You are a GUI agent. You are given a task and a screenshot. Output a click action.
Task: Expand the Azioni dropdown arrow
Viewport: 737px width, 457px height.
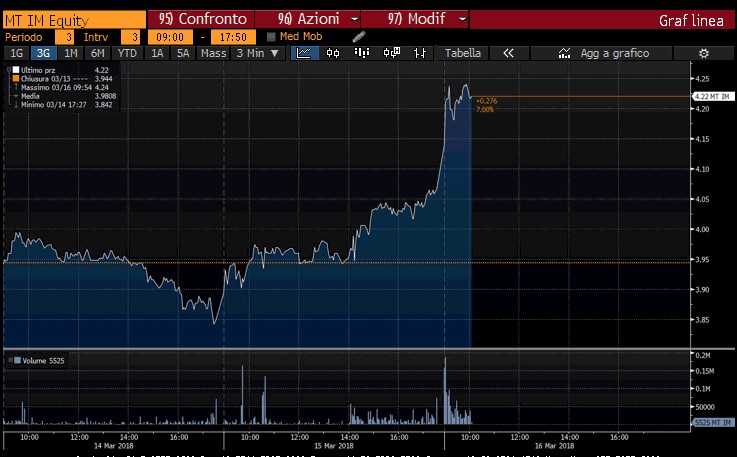pos(355,19)
